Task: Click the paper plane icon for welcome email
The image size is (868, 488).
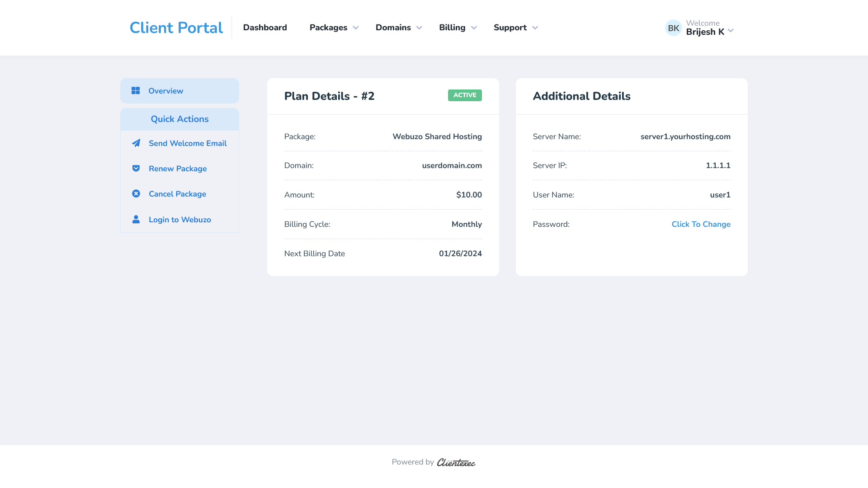Action: coord(136,143)
